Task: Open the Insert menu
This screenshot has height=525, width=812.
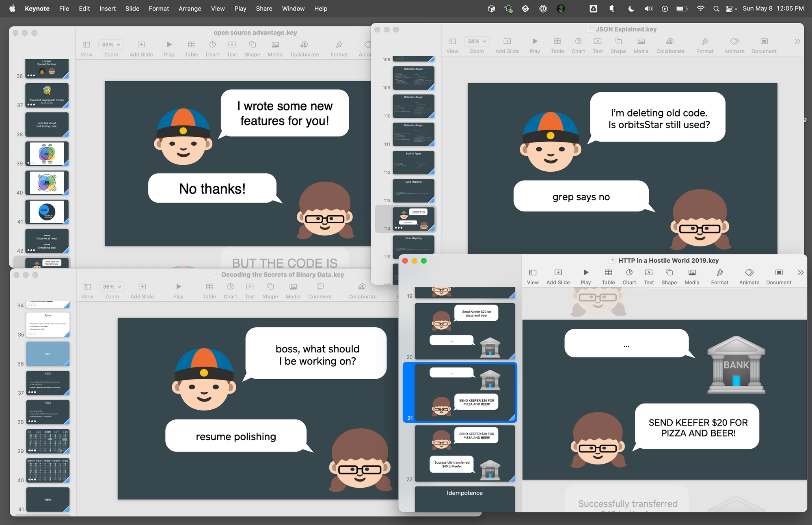Action: tap(108, 9)
